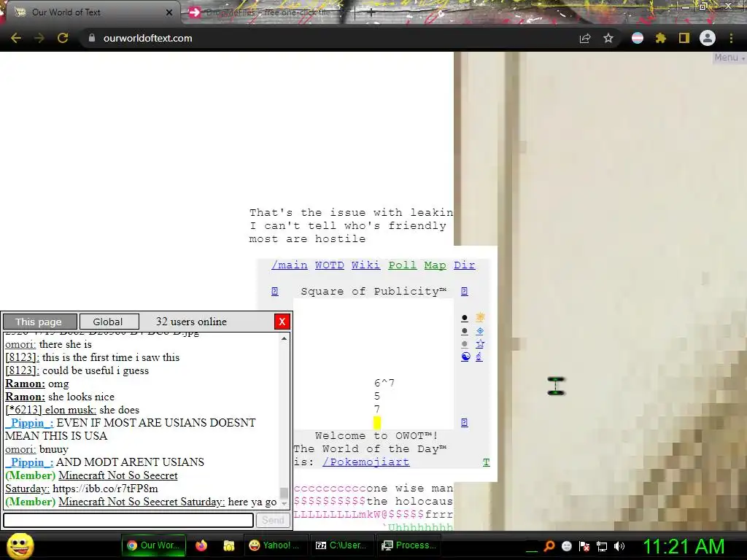Image resolution: width=747 pixels, height=560 pixels.
Task: Bookmark this page with the star icon
Action: tap(608, 38)
